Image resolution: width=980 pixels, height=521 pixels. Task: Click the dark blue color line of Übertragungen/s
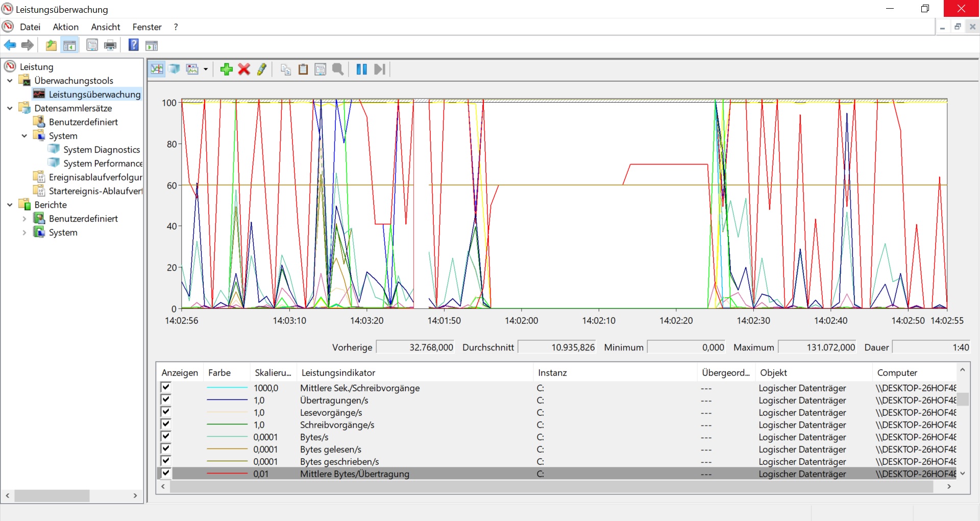[227, 400]
